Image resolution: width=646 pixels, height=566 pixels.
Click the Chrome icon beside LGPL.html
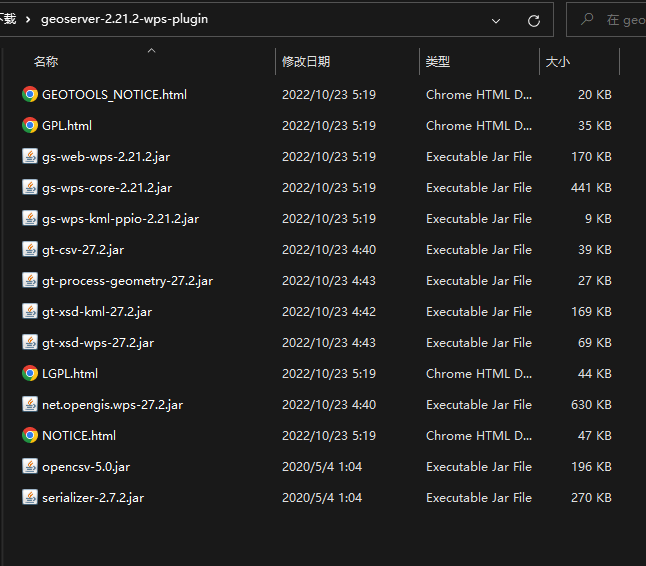point(30,374)
